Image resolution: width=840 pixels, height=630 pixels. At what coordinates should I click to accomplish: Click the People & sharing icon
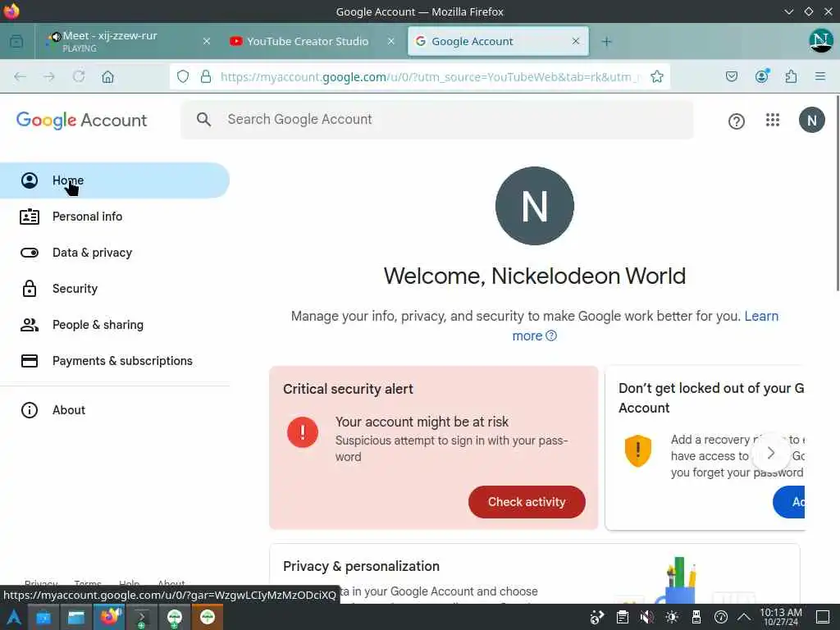pyautogui.click(x=30, y=325)
